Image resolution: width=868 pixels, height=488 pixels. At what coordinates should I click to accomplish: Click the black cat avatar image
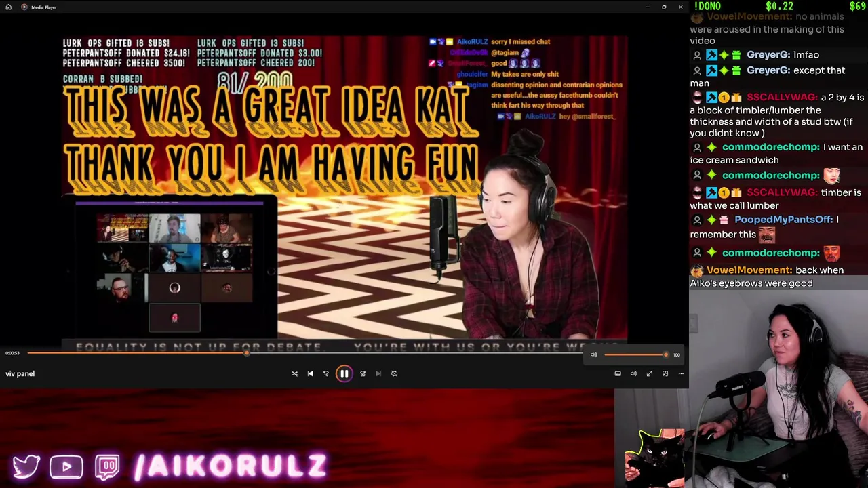pos(656,458)
